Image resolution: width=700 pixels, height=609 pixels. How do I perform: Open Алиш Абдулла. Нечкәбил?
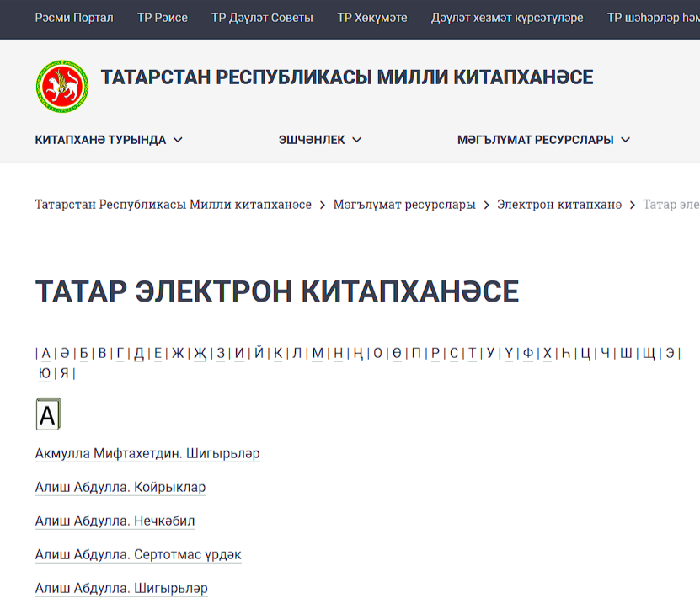115,521
